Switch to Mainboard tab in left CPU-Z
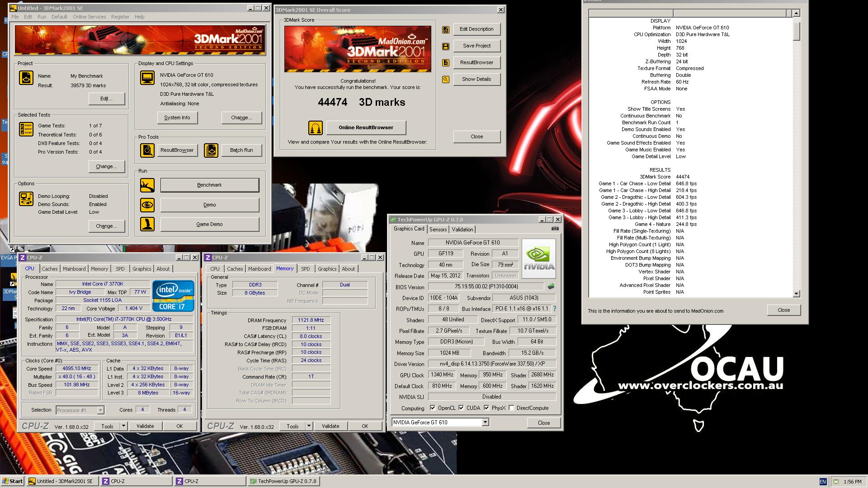868x488 pixels. [74, 269]
